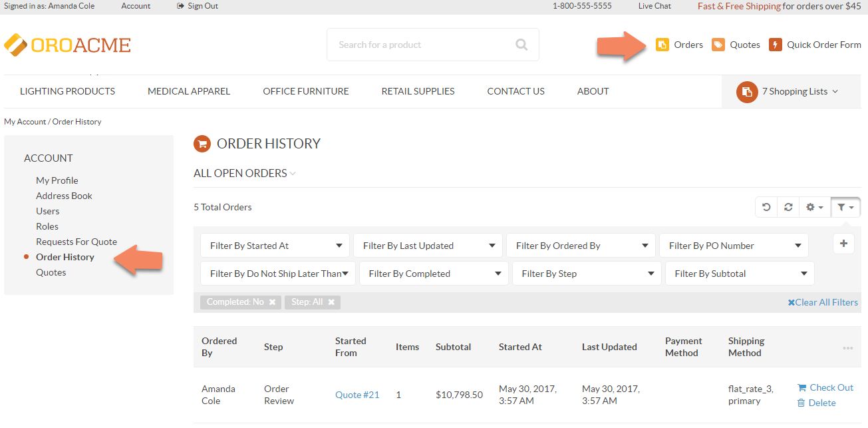Select Roles in account sidebar
Screen dimensions: 868x428
tap(47, 226)
